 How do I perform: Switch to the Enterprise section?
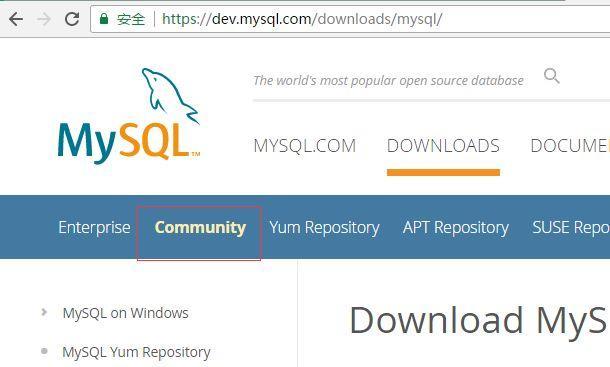pos(94,227)
